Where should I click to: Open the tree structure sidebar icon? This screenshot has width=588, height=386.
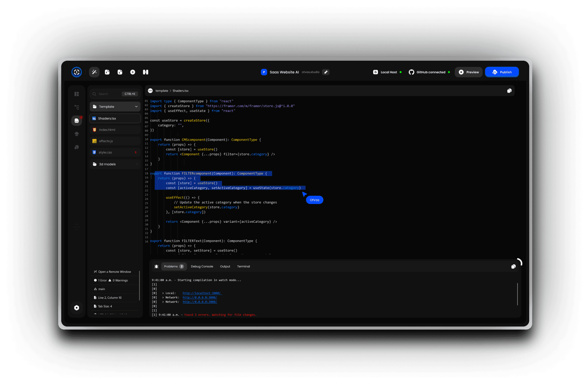tap(77, 107)
